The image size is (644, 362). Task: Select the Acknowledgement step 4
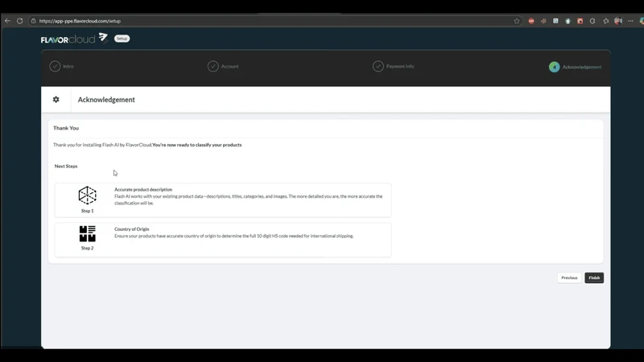[575, 67]
